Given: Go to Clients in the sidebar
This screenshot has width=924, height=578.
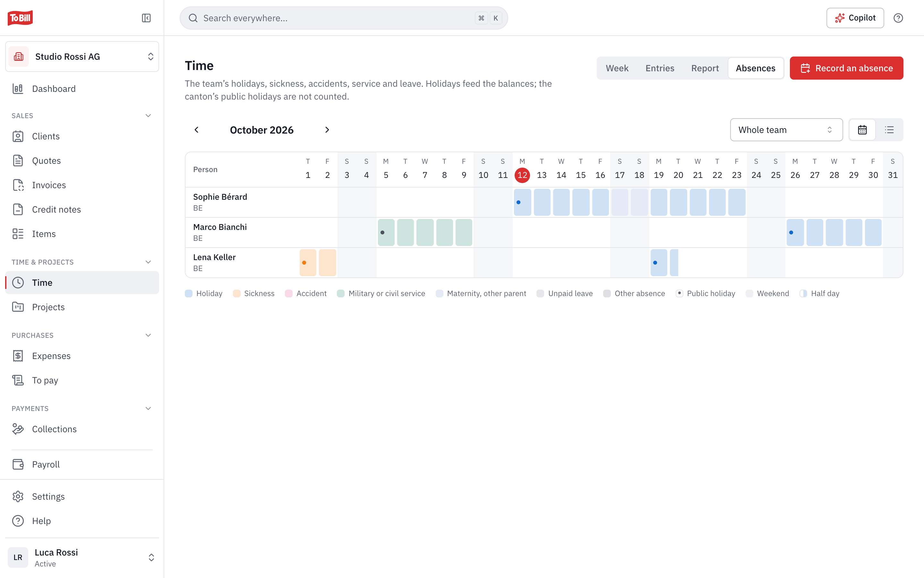Looking at the screenshot, I should tap(82, 136).
